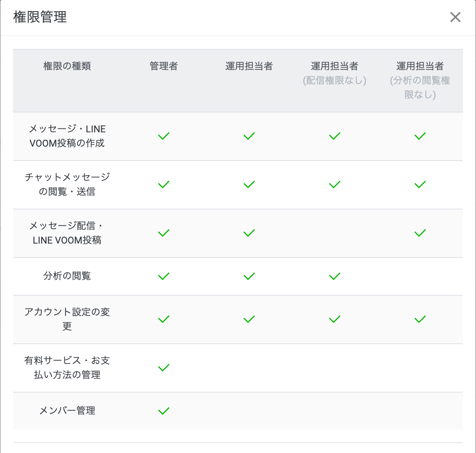Click the 権限の種類 header cell

[68, 66]
